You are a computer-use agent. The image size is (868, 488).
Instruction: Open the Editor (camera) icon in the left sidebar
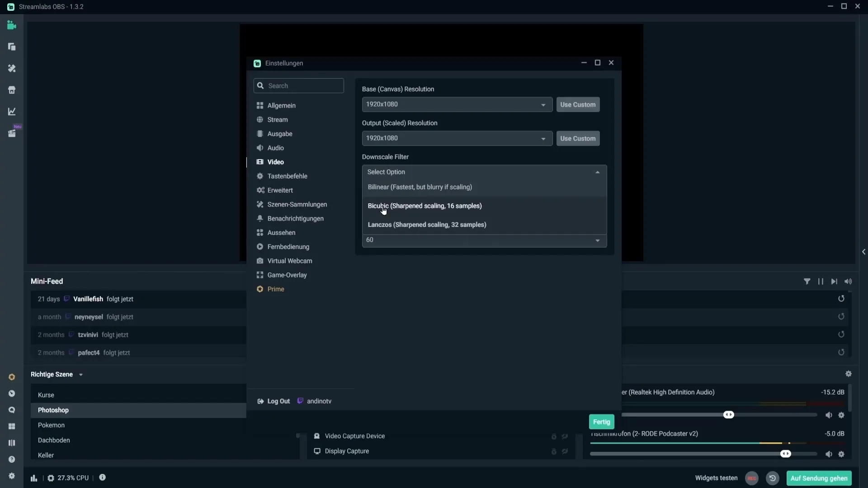pyautogui.click(x=12, y=25)
